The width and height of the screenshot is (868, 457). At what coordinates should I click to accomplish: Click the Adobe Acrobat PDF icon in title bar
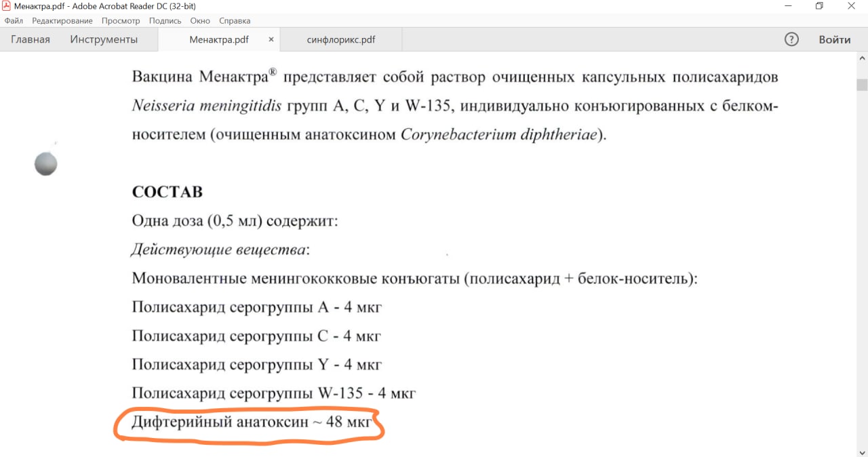[7, 6]
